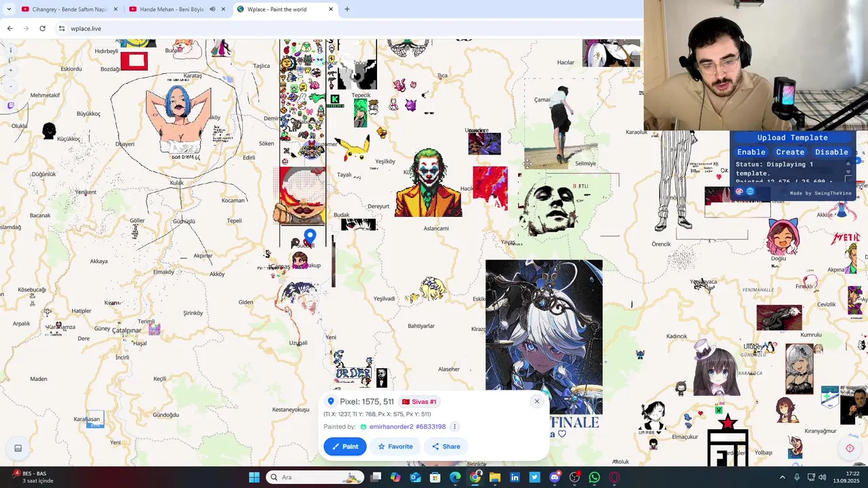868x488 pixels.
Task: Open Microsoft Edge from the taskbar
Action: coord(455,477)
